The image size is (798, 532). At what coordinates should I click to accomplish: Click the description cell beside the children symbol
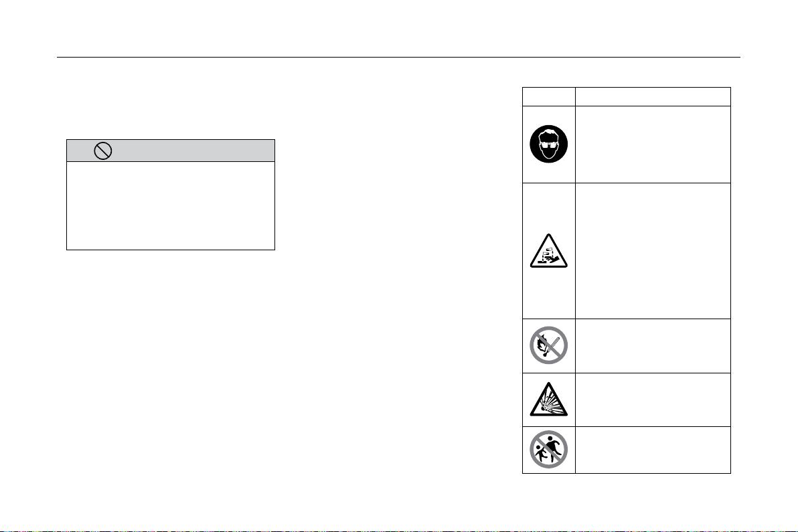tap(653, 450)
